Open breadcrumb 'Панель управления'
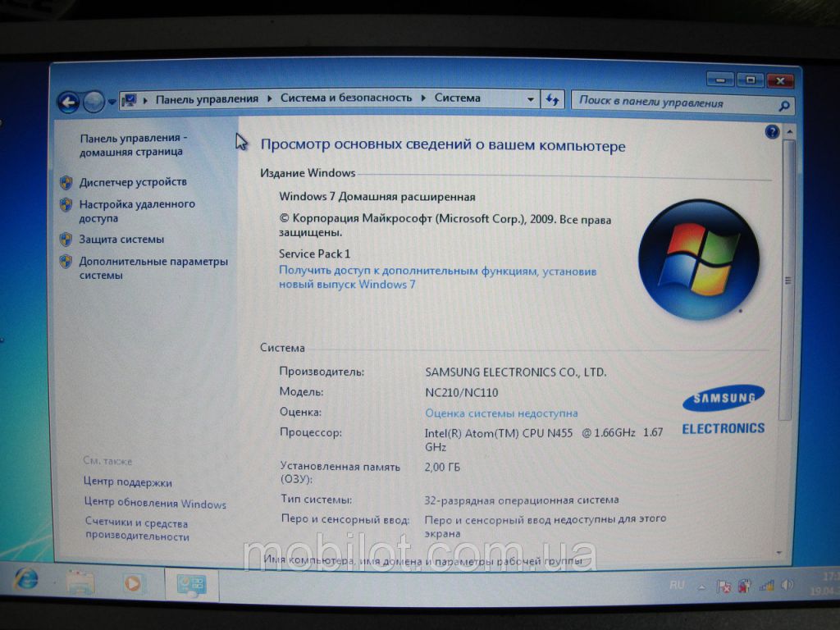This screenshot has width=840, height=630. point(207,98)
